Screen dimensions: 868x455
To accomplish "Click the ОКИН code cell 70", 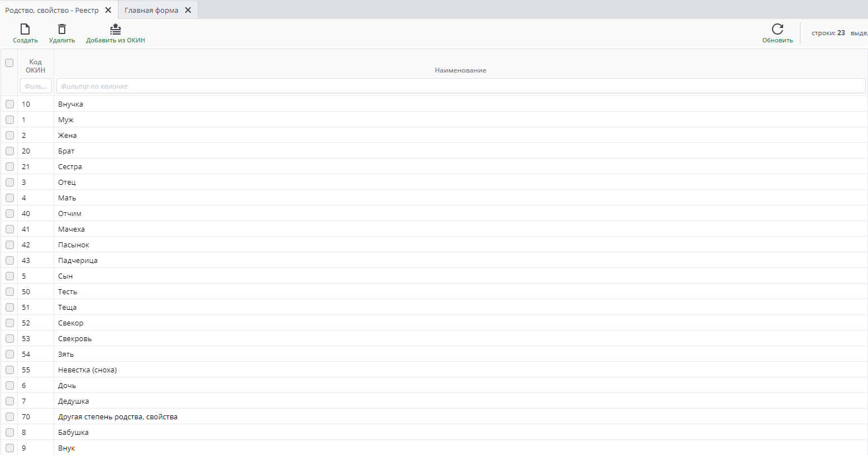I will (x=36, y=416).
